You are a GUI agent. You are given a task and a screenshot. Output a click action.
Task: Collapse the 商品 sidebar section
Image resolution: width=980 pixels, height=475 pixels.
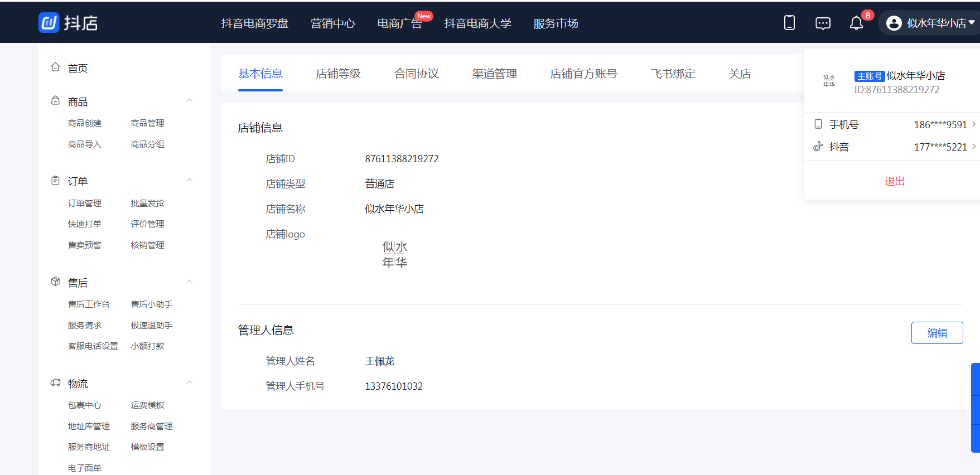point(190,100)
